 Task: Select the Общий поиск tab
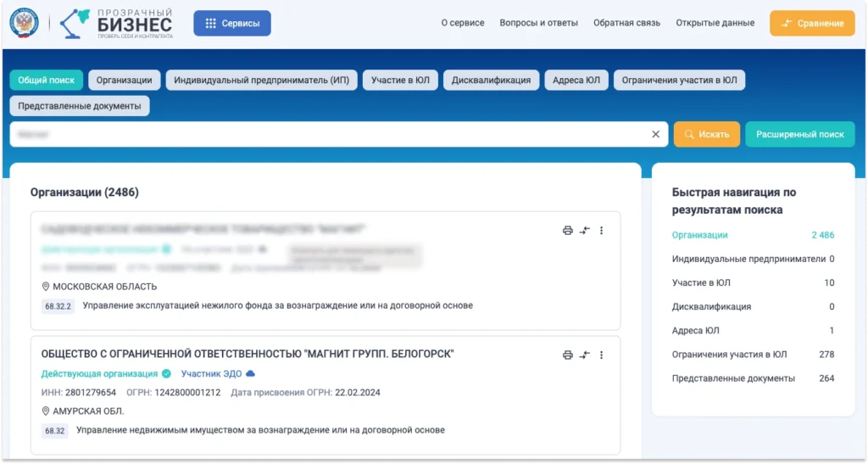[46, 81]
